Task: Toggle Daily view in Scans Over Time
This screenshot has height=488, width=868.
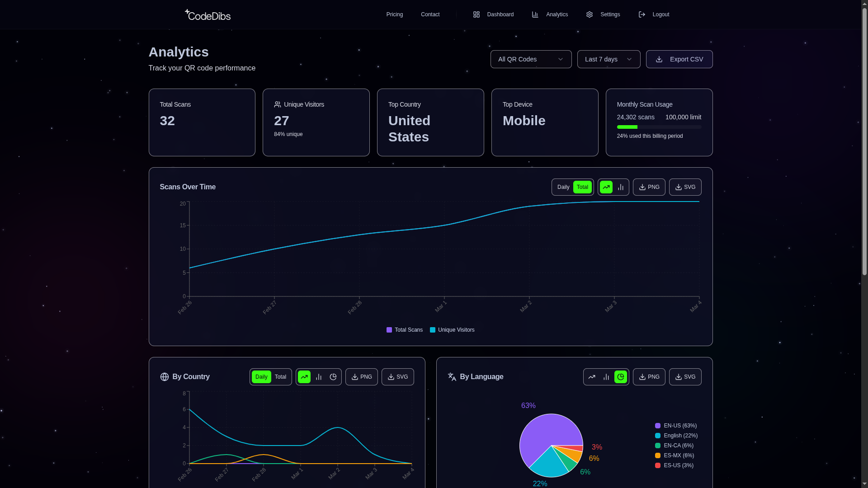Action: [x=563, y=187]
